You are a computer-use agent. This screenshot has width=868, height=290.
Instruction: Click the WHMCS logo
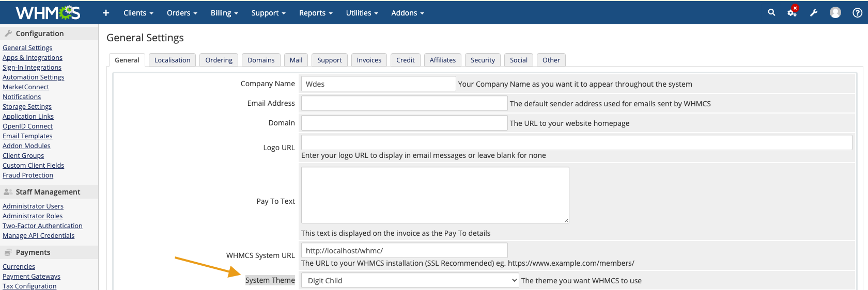[48, 12]
